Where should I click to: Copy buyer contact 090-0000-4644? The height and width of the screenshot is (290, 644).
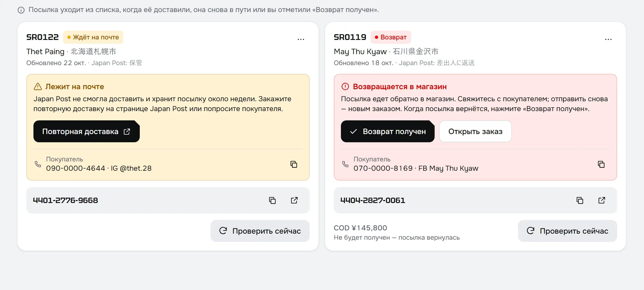click(x=294, y=164)
